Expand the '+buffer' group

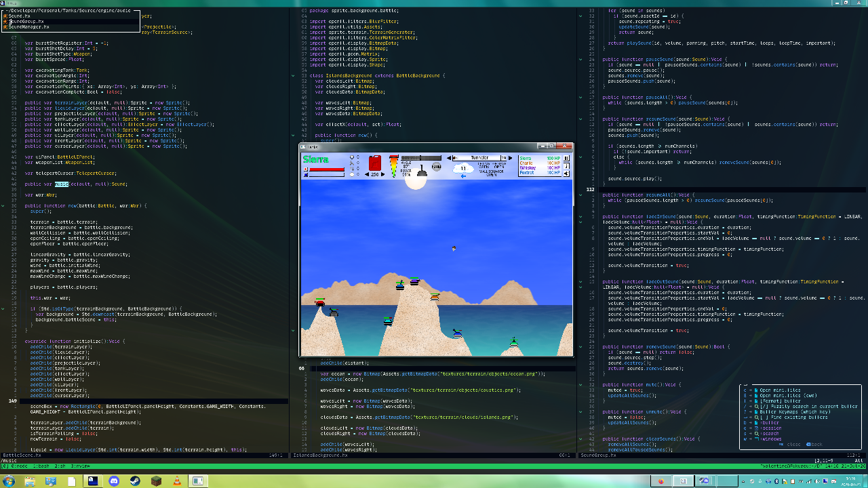pos(770,423)
